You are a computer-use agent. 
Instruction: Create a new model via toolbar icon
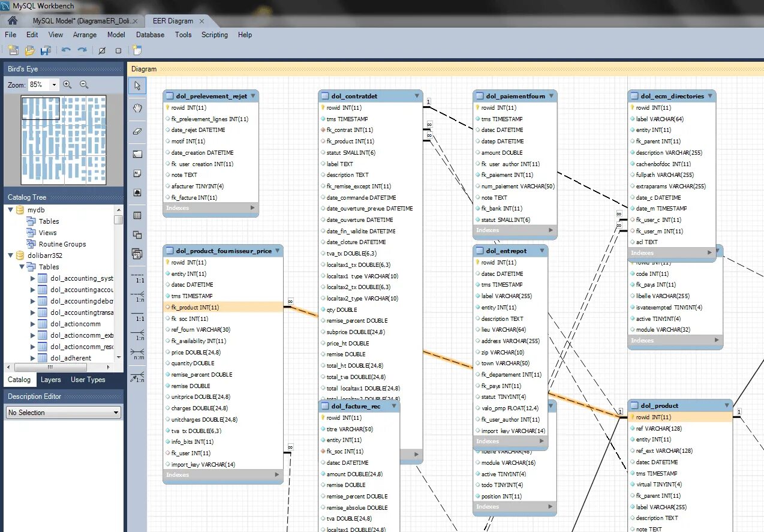14,50
